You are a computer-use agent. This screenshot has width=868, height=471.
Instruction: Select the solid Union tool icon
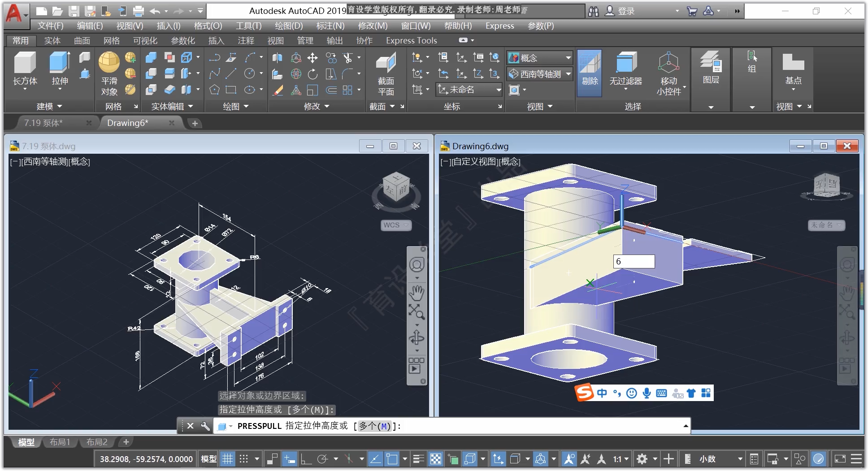click(151, 57)
